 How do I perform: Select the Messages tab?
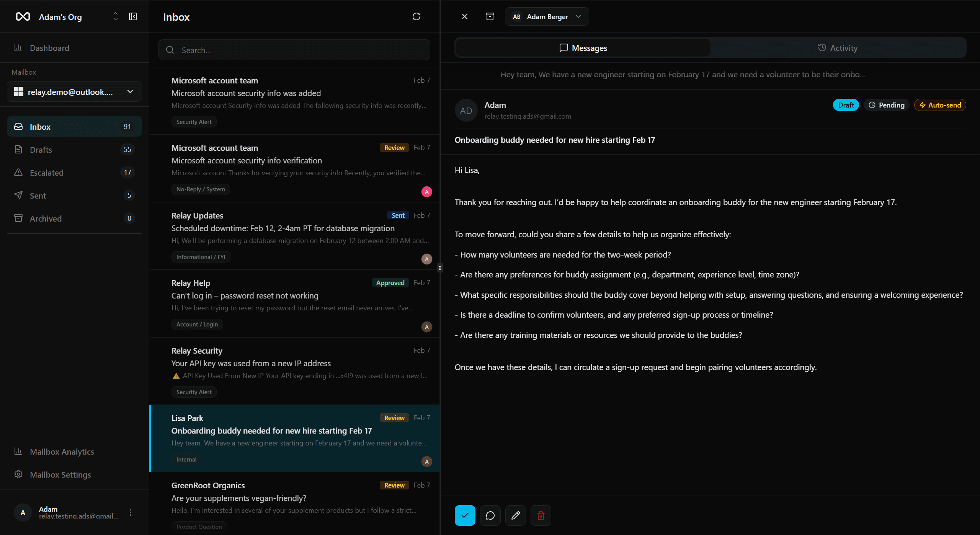583,47
